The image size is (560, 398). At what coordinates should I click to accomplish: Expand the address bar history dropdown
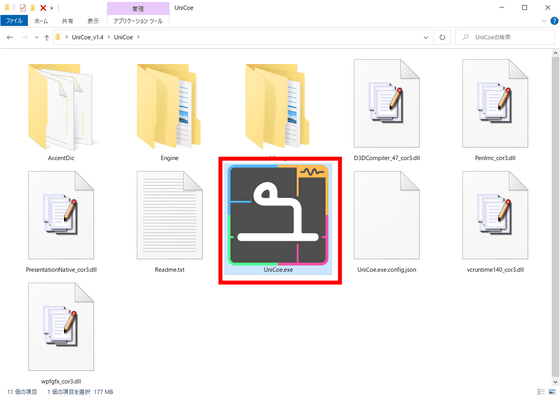426,37
